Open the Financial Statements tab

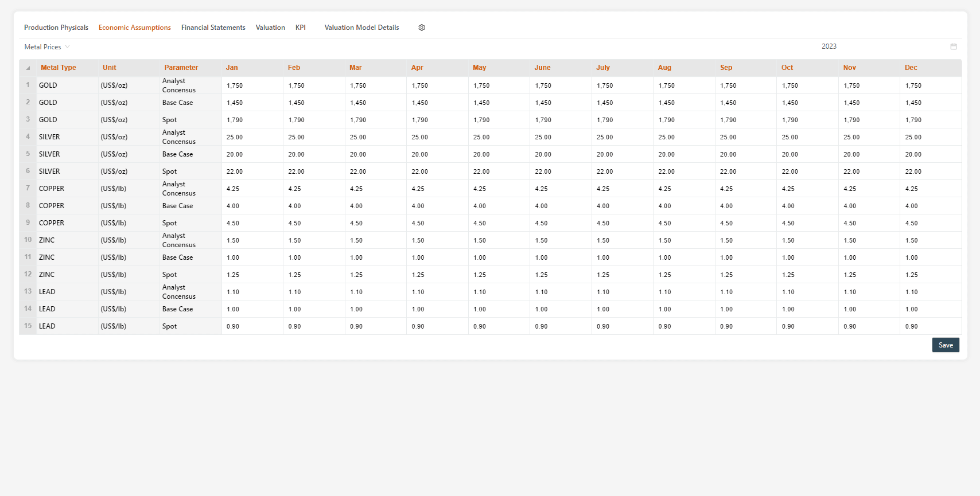coord(213,28)
